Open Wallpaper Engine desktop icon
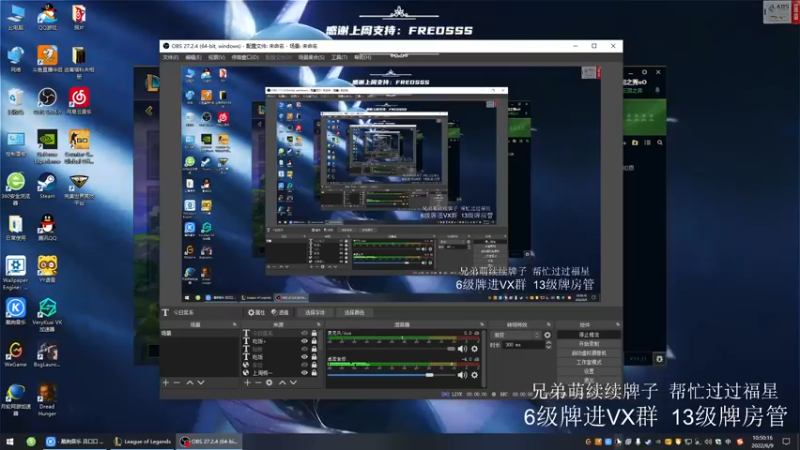This screenshot has height=450, width=800. click(15, 273)
